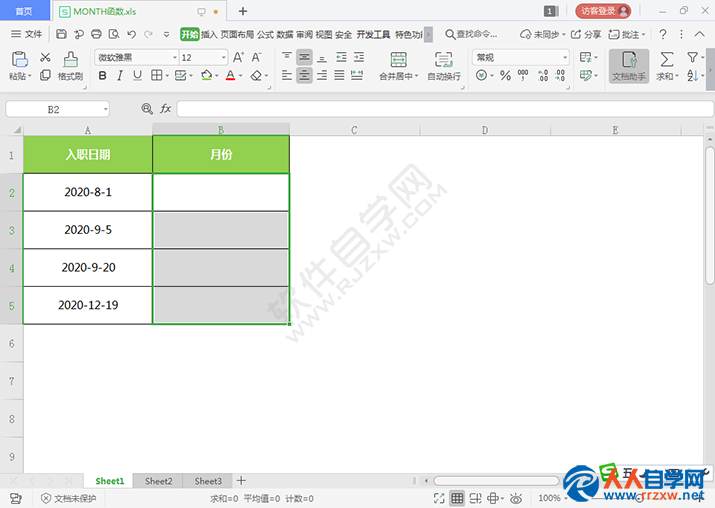Screen dimensions: 715x508
Task: Apply thousands separator number style
Action: click(x=523, y=75)
